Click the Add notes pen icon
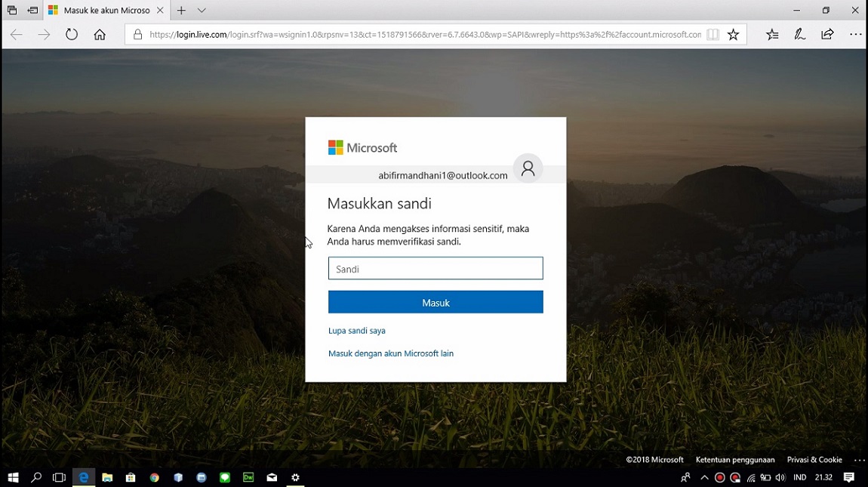 pyautogui.click(x=800, y=35)
